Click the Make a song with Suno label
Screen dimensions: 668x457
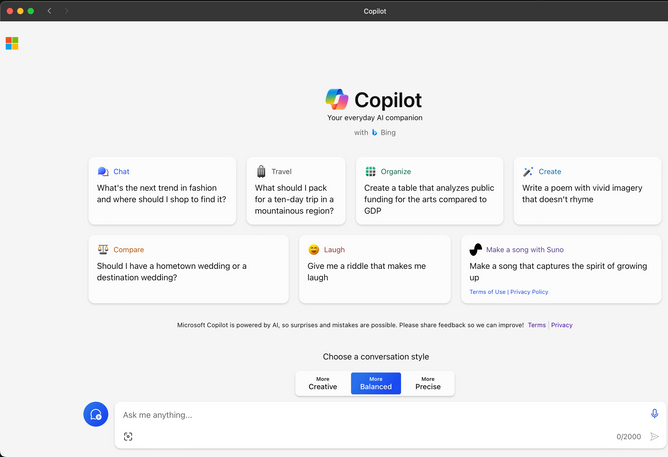(x=525, y=250)
